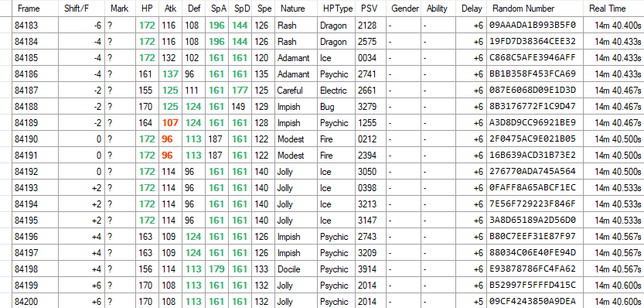Click the Bug HPType cell
Viewport: 644px width, 308px height.
336,107
